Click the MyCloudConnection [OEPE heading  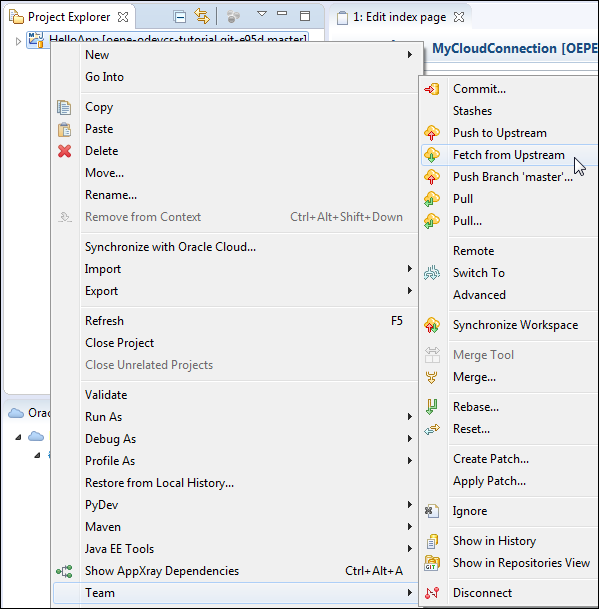(515, 49)
